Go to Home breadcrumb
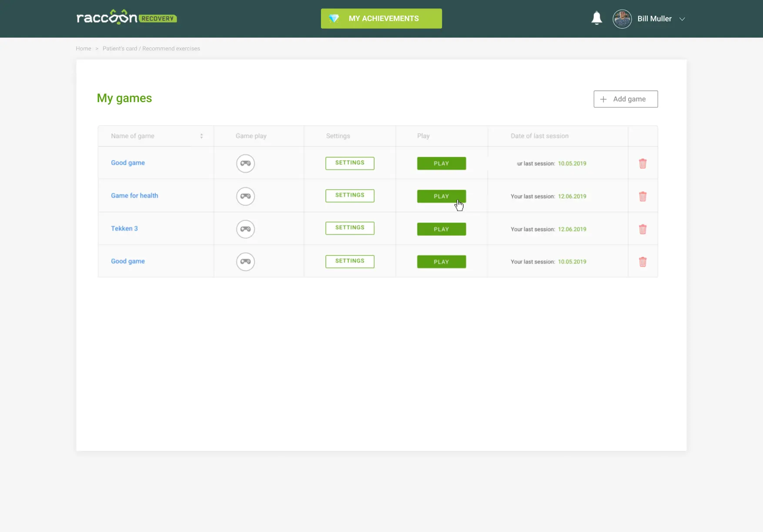 [83, 49]
